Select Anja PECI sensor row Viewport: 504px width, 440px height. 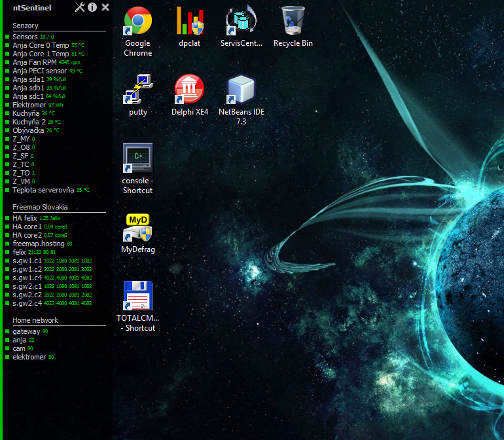(x=44, y=71)
